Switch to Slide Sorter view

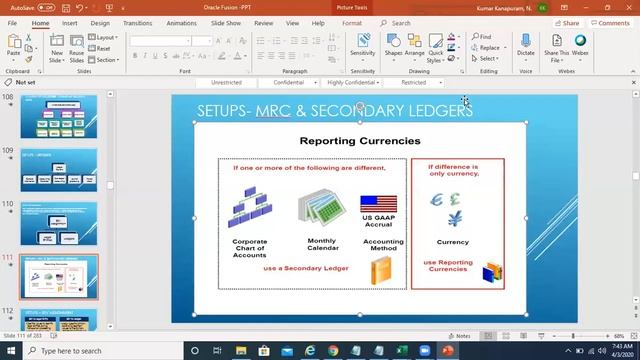tap(506, 336)
